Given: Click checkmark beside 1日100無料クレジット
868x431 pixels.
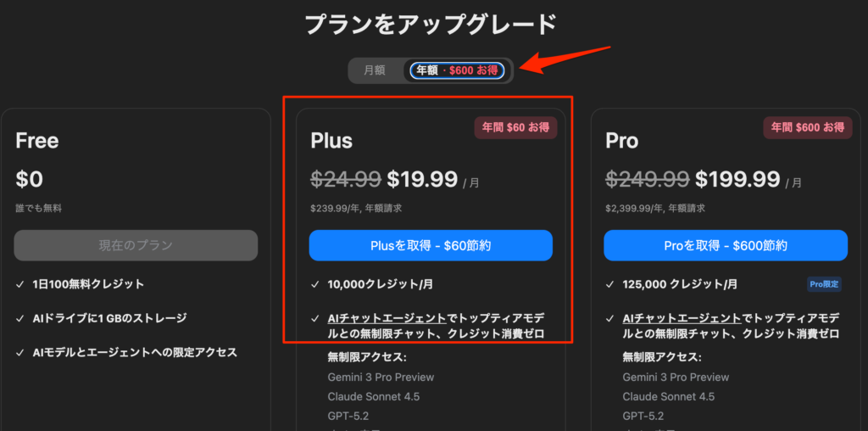Looking at the screenshot, I should (x=20, y=284).
